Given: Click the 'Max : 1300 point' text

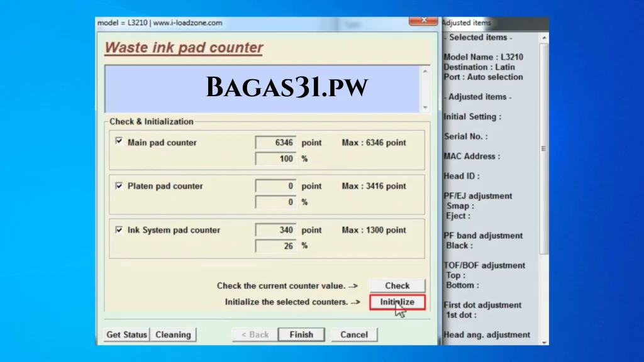Looking at the screenshot, I should pyautogui.click(x=374, y=230).
